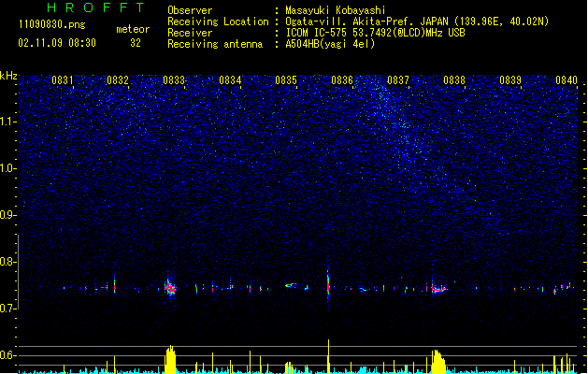Click the 0.7 kHz frequency tick label
This screenshot has width=588, height=374.
pyautogui.click(x=7, y=309)
